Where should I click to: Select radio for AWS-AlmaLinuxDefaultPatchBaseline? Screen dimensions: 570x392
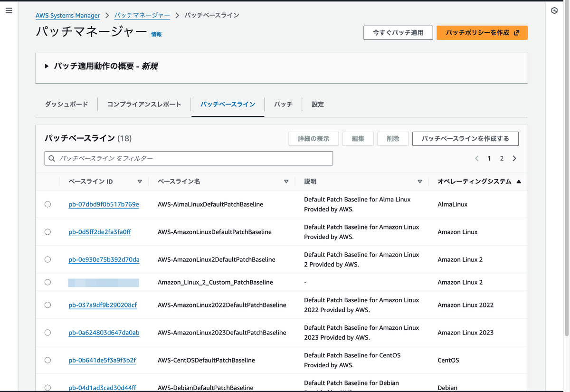47,204
